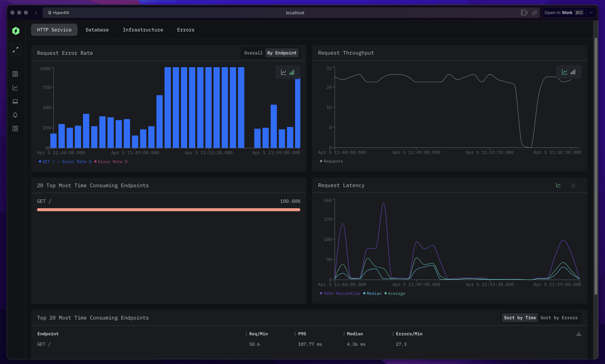The image size is (605, 364).
Task: Open the laptop sessions sidebar icon
Action: click(15, 101)
